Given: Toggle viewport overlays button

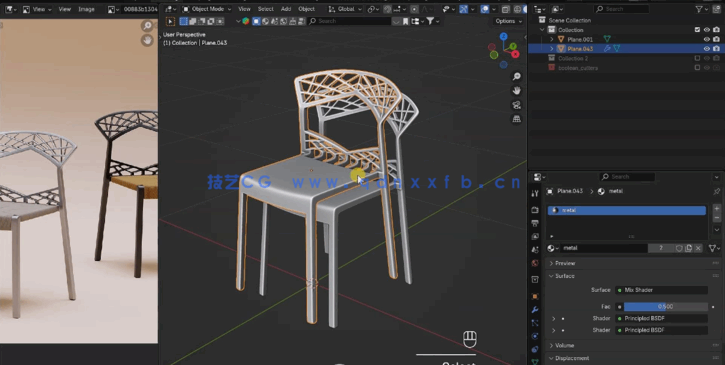Looking at the screenshot, I should (485, 9).
